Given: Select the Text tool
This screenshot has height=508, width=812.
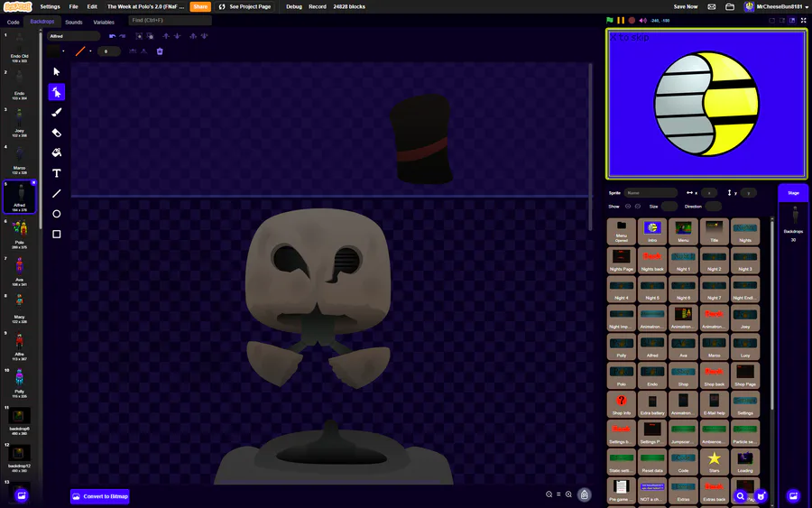Looking at the screenshot, I should tap(57, 173).
